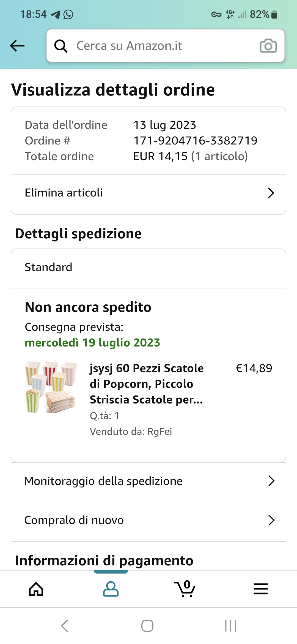The height and width of the screenshot is (644, 297).
Task: Go to Amazon home tab
Action: [x=36, y=589]
